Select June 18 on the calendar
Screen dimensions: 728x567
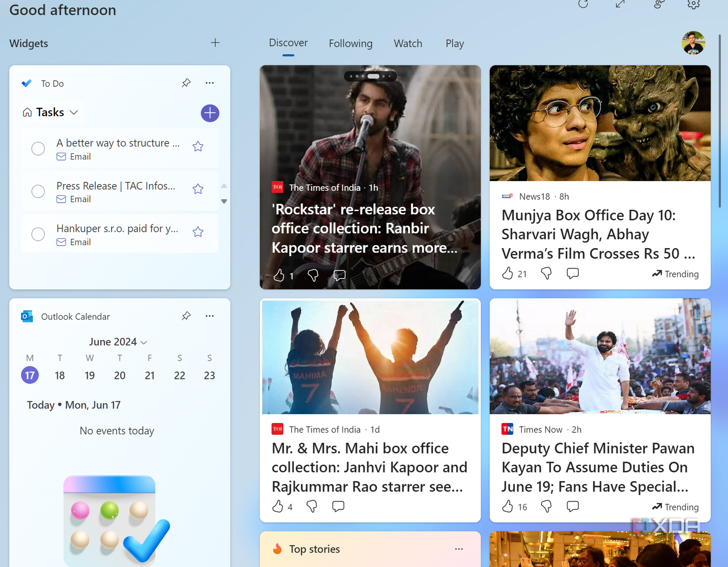pyautogui.click(x=60, y=375)
